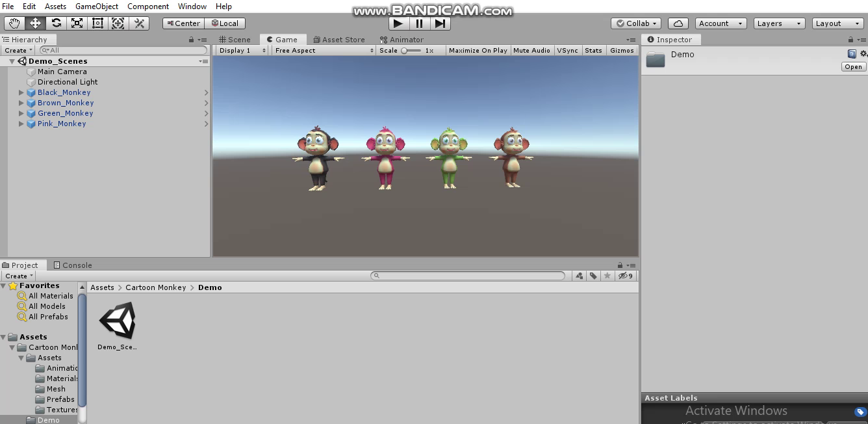
Task: Open the GameObject menu
Action: (x=97, y=7)
